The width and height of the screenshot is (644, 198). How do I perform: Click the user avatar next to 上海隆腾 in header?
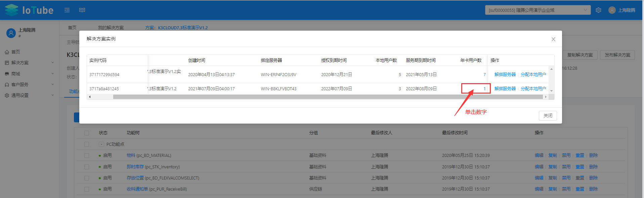coord(612,10)
